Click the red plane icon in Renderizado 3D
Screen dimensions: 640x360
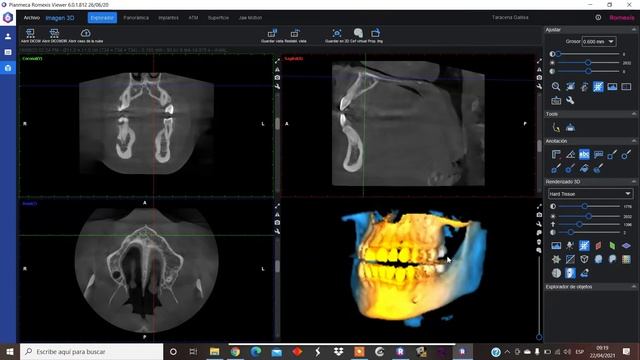[598, 245]
